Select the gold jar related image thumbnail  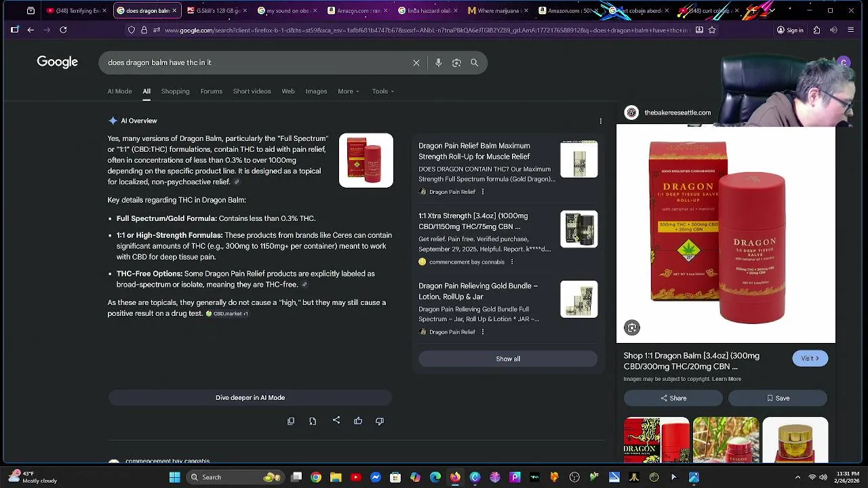point(795,441)
